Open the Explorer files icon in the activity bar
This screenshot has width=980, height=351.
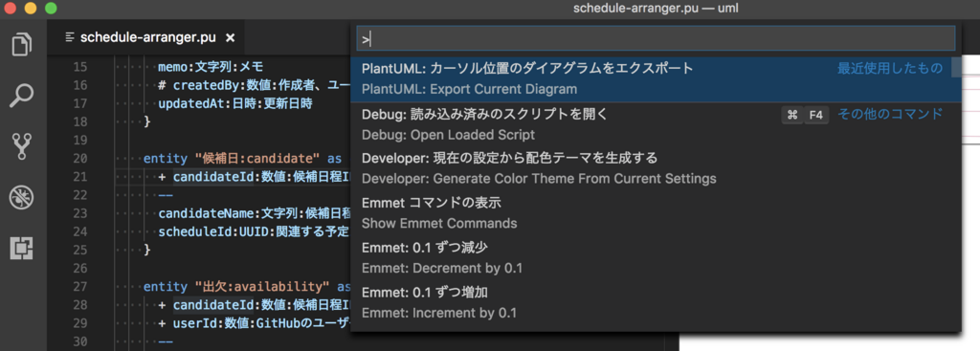click(x=22, y=44)
